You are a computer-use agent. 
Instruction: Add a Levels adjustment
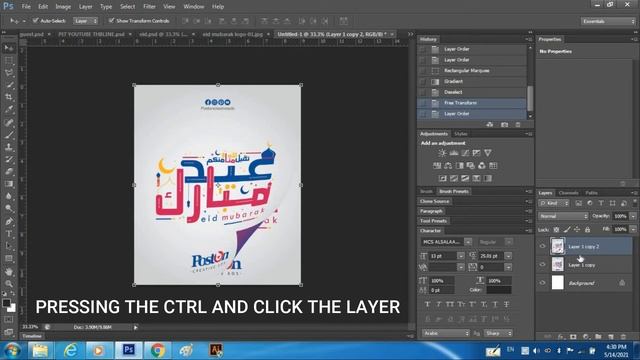[454, 153]
